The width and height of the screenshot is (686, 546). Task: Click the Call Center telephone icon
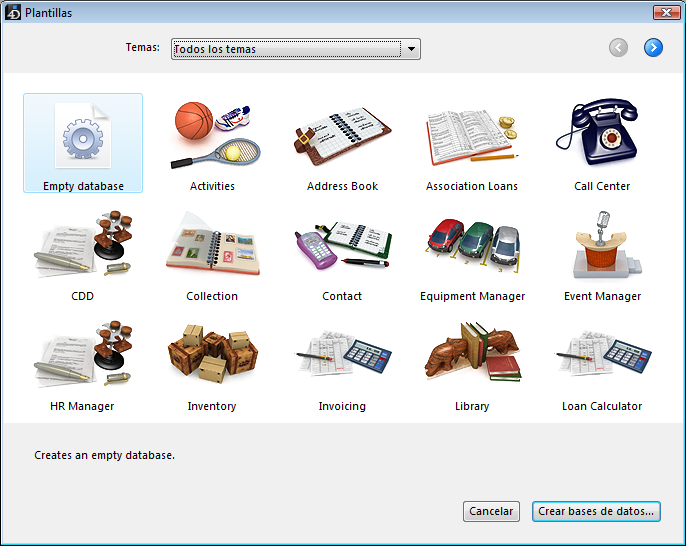coord(602,135)
